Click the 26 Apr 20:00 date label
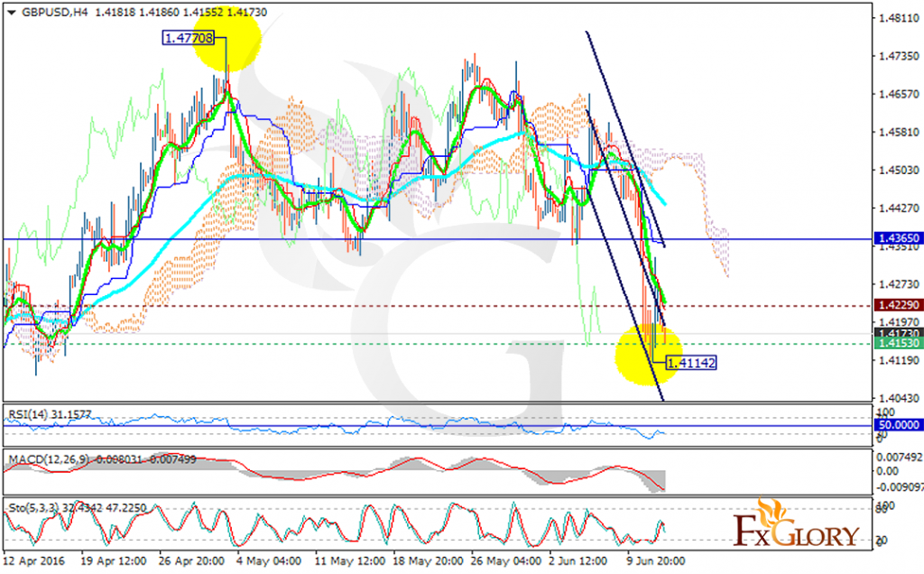The height and width of the screenshot is (574, 924). (x=191, y=561)
